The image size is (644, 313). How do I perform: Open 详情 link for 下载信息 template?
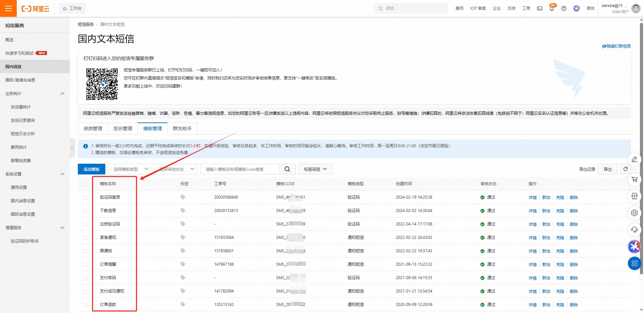point(532,211)
